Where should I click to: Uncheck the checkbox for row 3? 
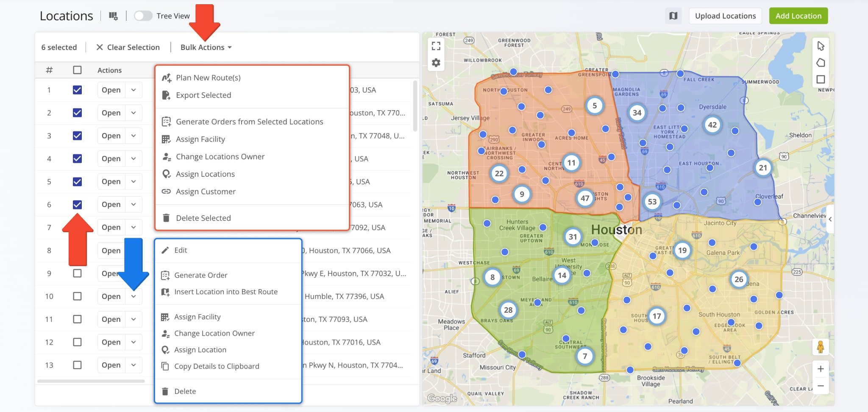(x=77, y=136)
